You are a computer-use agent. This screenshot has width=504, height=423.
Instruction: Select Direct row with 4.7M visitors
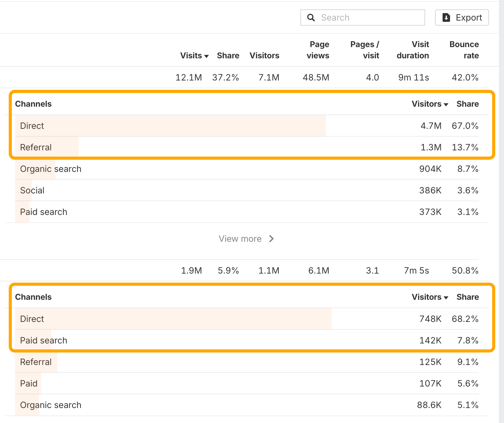247,126
